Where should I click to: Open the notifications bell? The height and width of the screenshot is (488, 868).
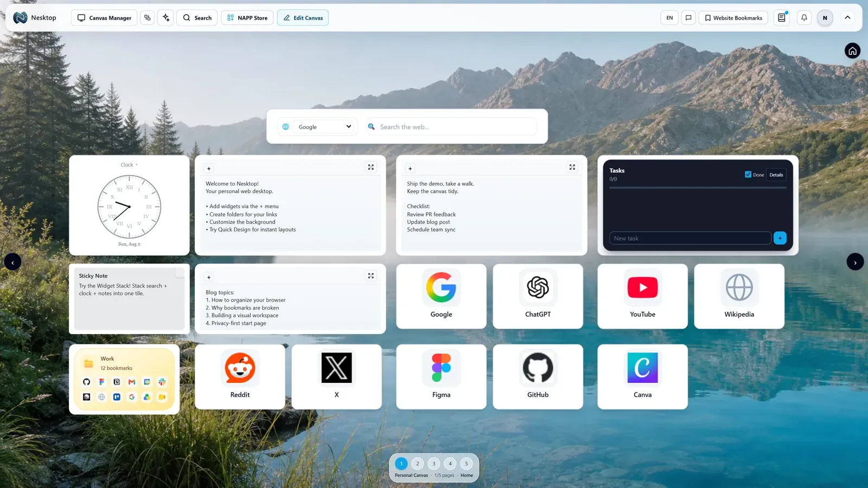click(804, 18)
